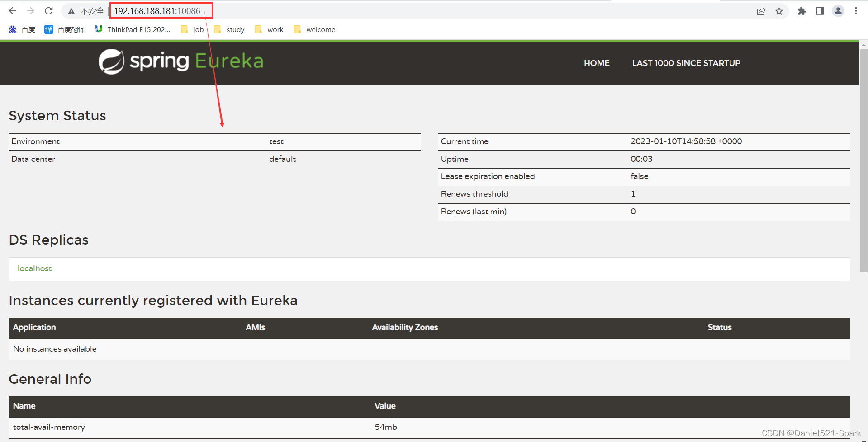
Task: Click the Environment value 'test'
Action: click(276, 141)
